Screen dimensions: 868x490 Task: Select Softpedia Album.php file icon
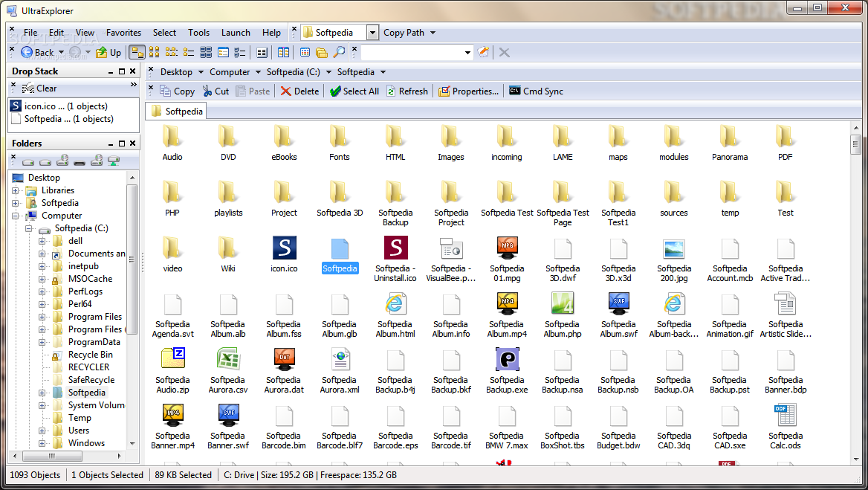click(563, 303)
